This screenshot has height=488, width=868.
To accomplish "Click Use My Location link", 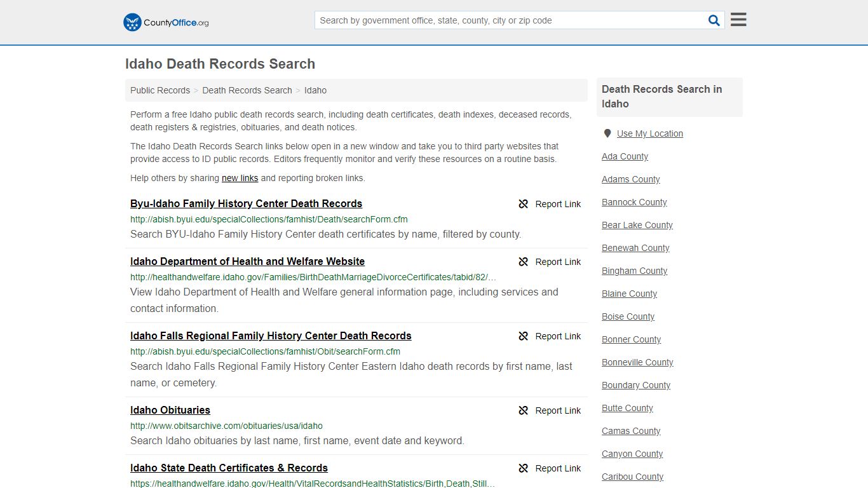I will point(649,133).
